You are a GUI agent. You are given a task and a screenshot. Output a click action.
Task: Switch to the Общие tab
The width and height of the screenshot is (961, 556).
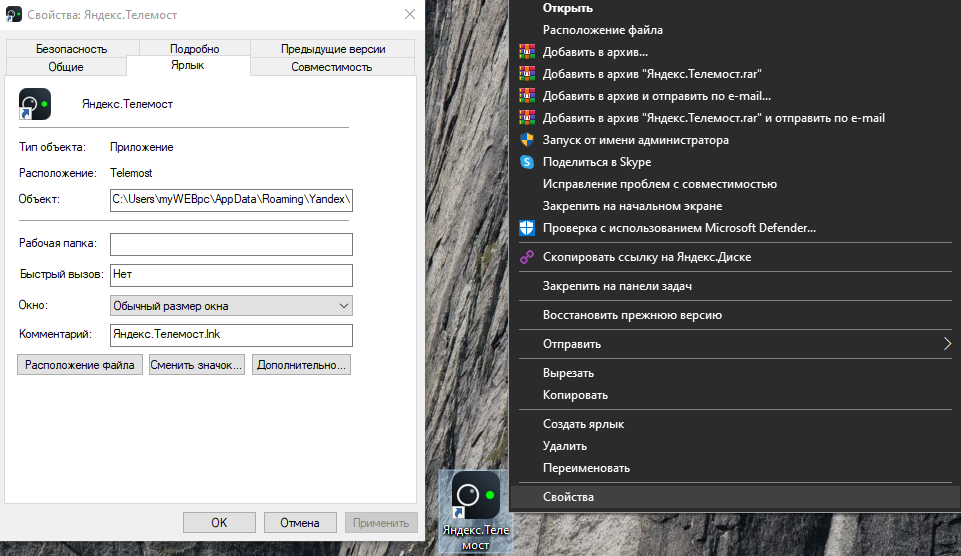pyautogui.click(x=66, y=67)
